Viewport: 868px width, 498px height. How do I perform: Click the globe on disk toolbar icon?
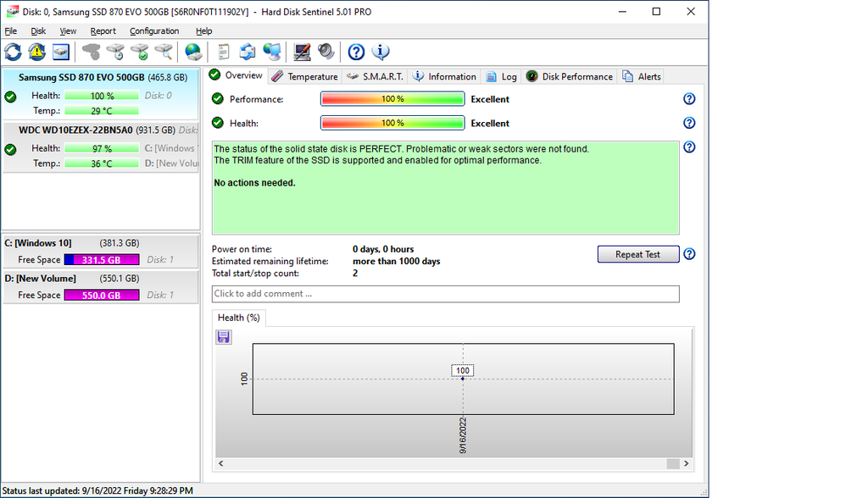(x=193, y=52)
